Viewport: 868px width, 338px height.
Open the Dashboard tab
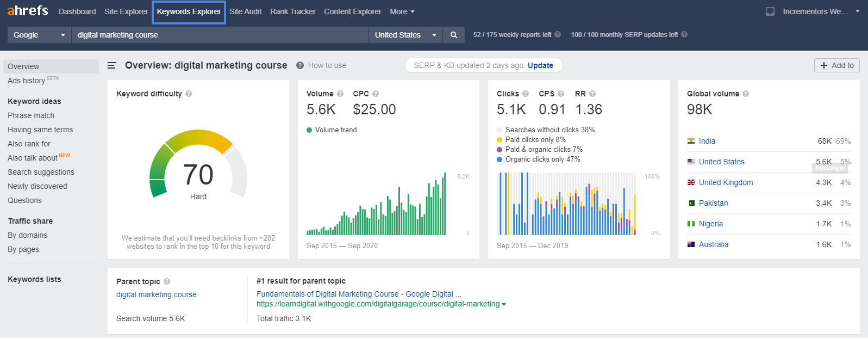click(77, 11)
